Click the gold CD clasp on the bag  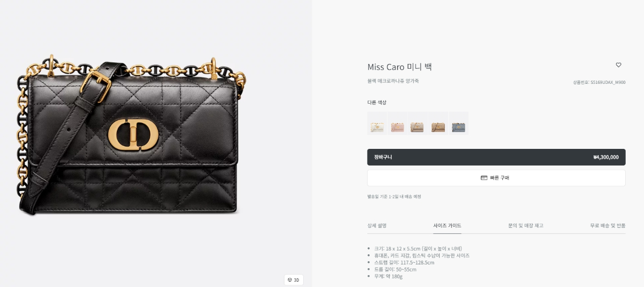(130, 133)
